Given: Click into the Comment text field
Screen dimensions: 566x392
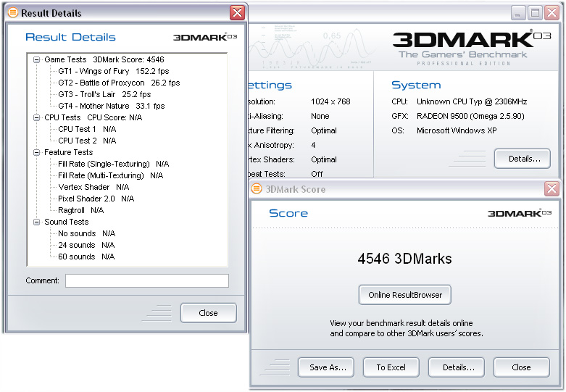Looking at the screenshot, I should click(146, 280).
